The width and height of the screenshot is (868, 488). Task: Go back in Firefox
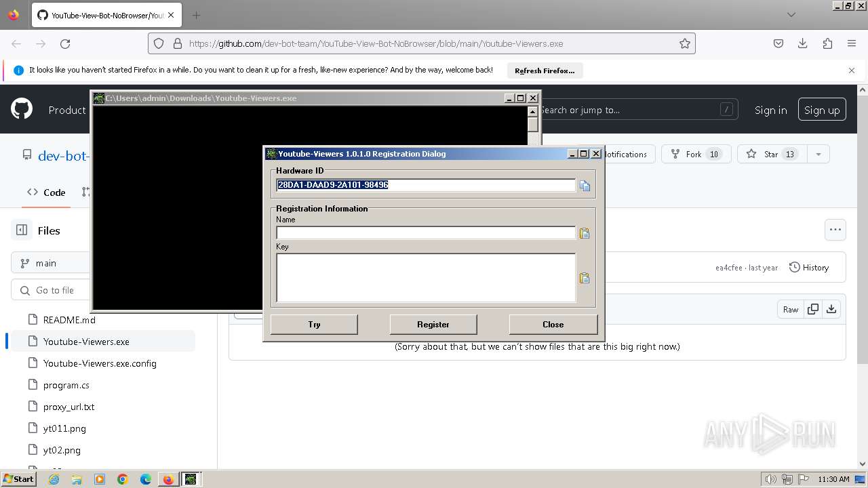[16, 43]
